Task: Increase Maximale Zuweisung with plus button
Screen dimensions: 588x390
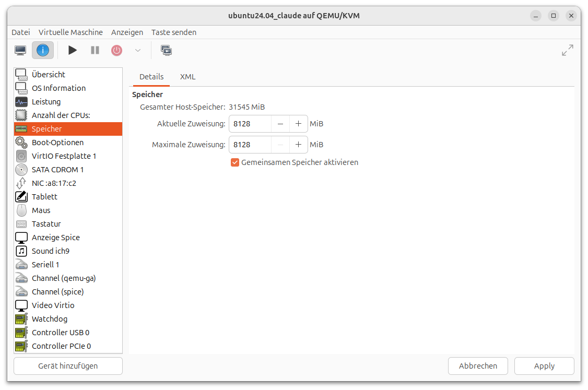Action: click(298, 145)
